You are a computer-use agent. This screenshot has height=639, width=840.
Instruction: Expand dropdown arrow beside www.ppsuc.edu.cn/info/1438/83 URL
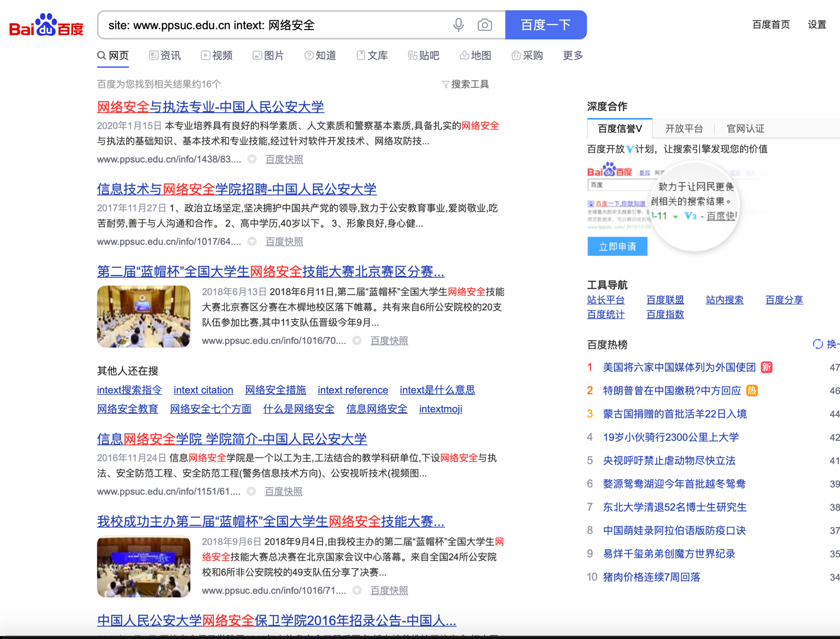[x=252, y=159]
